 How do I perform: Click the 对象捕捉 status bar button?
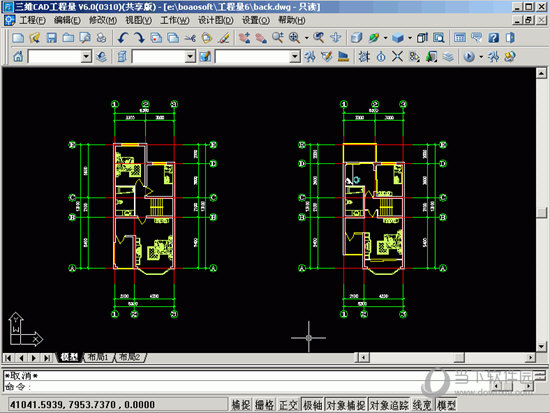coord(346,405)
